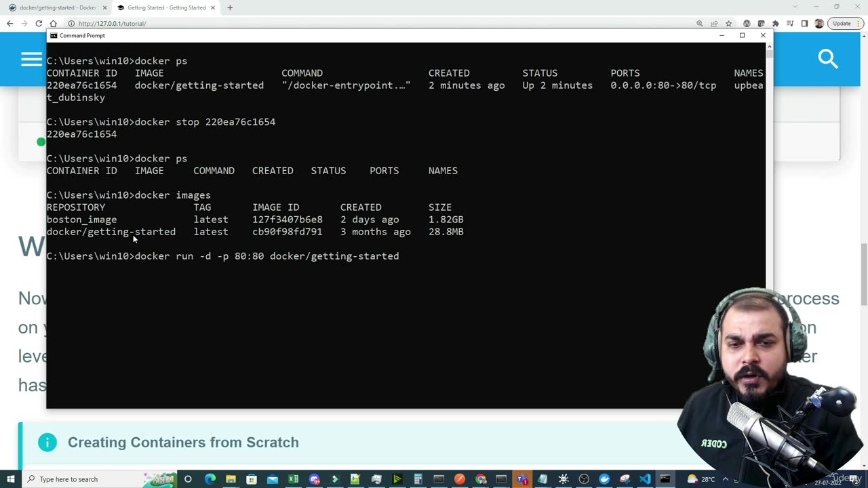Screen dimensions: 868x488
Task: Open Google Chrome from taskbar
Action: [481, 479]
